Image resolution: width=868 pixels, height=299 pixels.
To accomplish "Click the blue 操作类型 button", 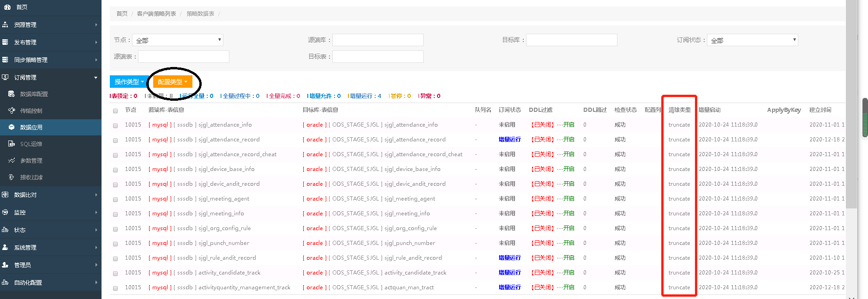I will 129,82.
